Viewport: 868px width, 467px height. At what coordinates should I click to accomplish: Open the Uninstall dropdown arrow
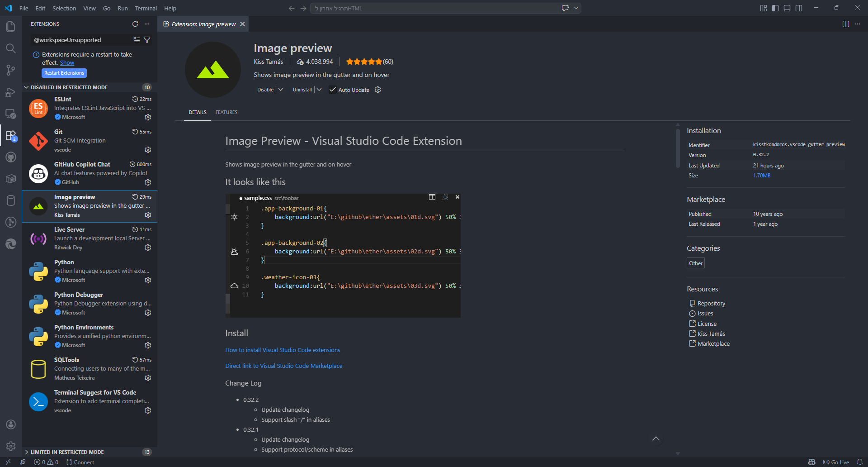pos(319,90)
